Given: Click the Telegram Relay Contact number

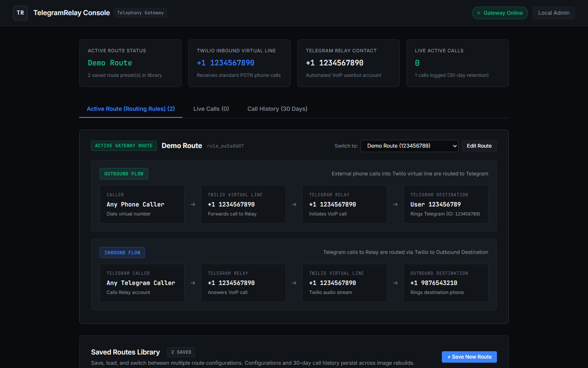Looking at the screenshot, I should 334,63.
